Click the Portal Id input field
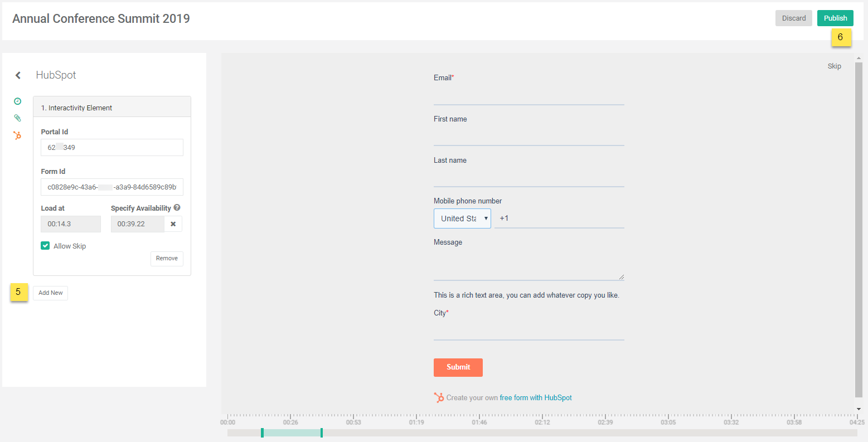 tap(112, 148)
